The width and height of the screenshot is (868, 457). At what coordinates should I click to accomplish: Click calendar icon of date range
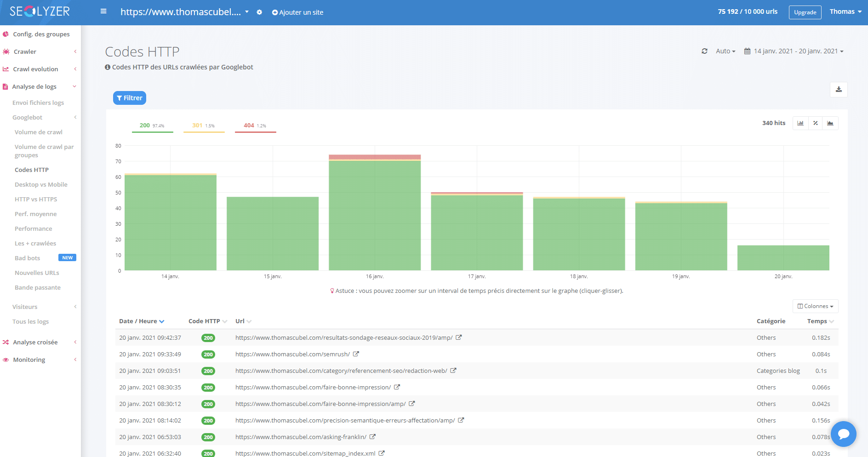tap(748, 51)
